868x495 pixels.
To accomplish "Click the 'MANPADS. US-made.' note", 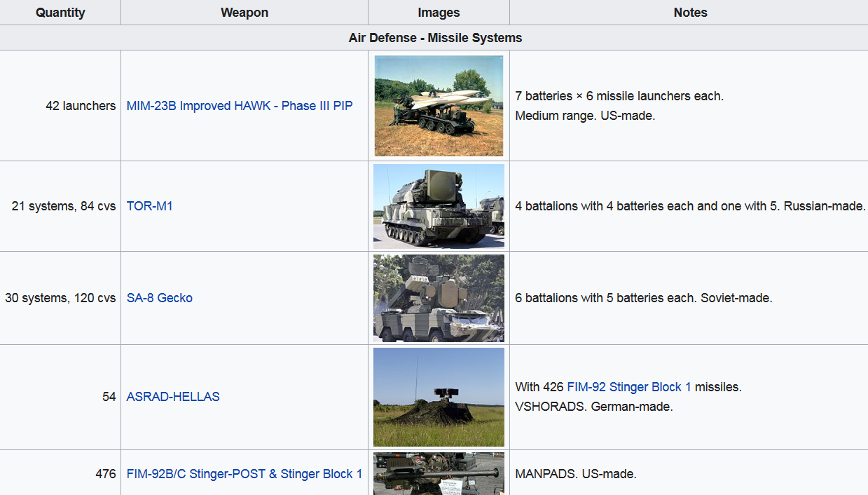I will (576, 474).
